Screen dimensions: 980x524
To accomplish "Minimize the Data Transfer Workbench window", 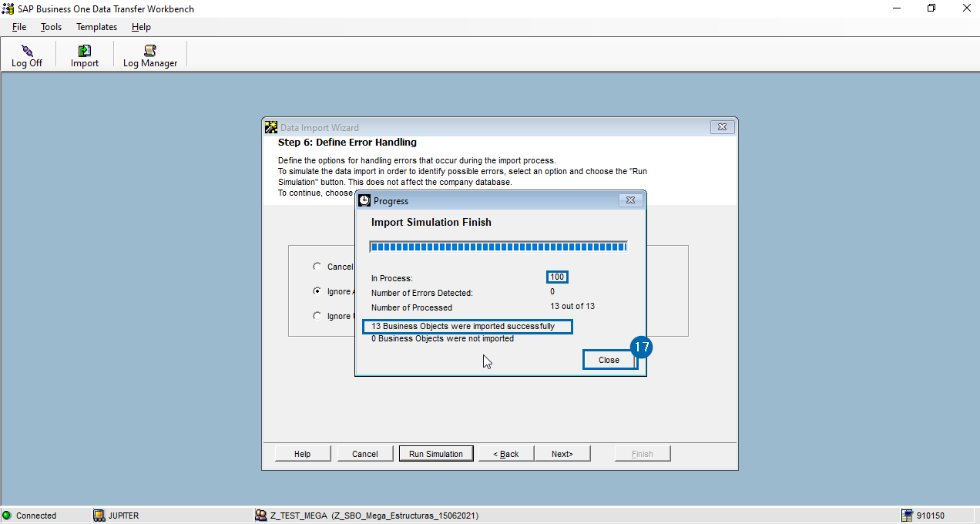I will tap(897, 8).
